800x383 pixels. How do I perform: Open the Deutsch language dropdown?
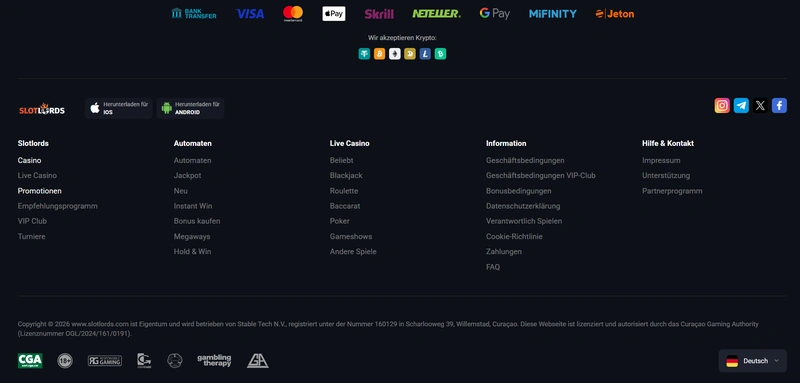point(753,361)
